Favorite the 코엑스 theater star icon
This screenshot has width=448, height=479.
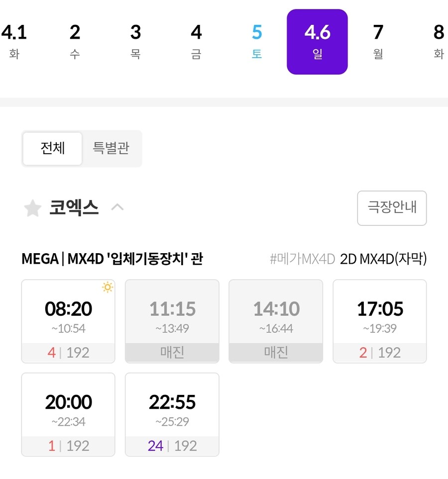coord(32,208)
